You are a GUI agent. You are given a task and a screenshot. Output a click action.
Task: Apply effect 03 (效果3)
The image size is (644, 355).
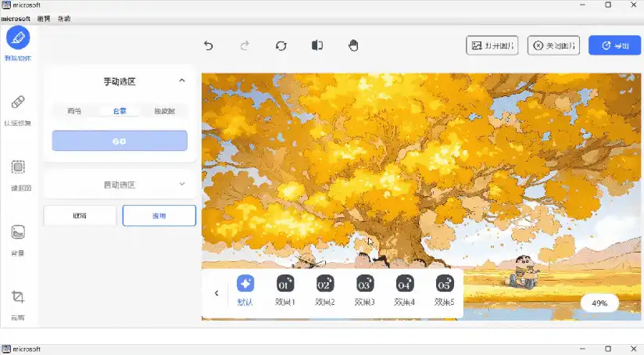(x=365, y=291)
